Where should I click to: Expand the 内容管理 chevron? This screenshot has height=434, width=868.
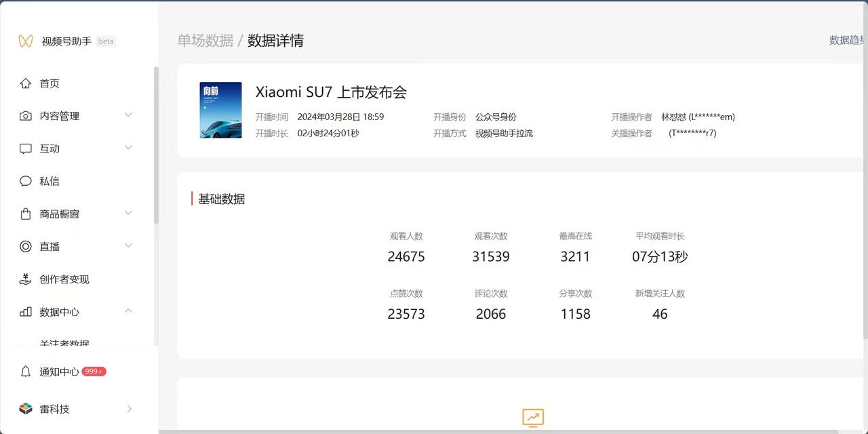128,115
